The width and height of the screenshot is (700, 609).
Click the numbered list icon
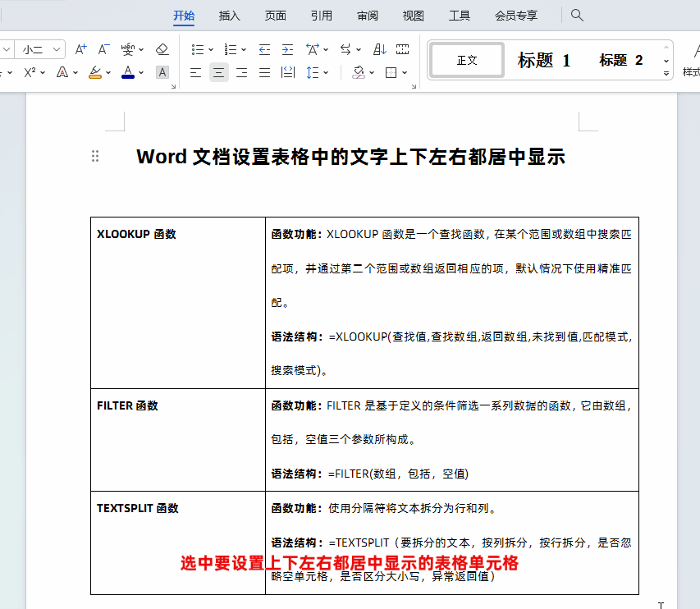(231, 49)
